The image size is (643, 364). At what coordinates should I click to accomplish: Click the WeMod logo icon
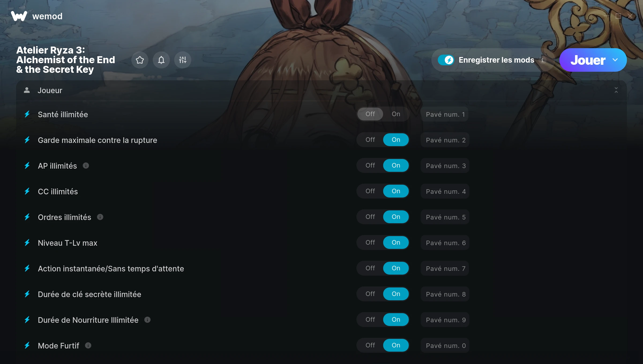tap(19, 16)
